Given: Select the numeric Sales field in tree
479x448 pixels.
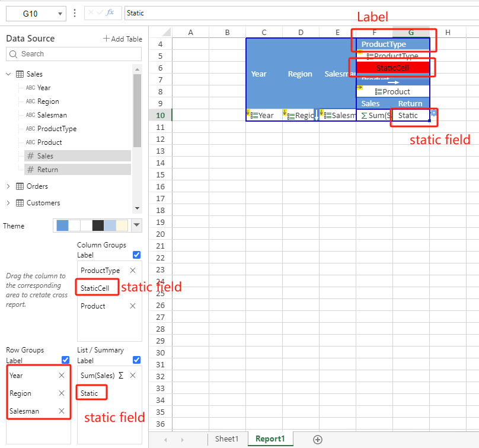Looking at the screenshot, I should 78,156.
